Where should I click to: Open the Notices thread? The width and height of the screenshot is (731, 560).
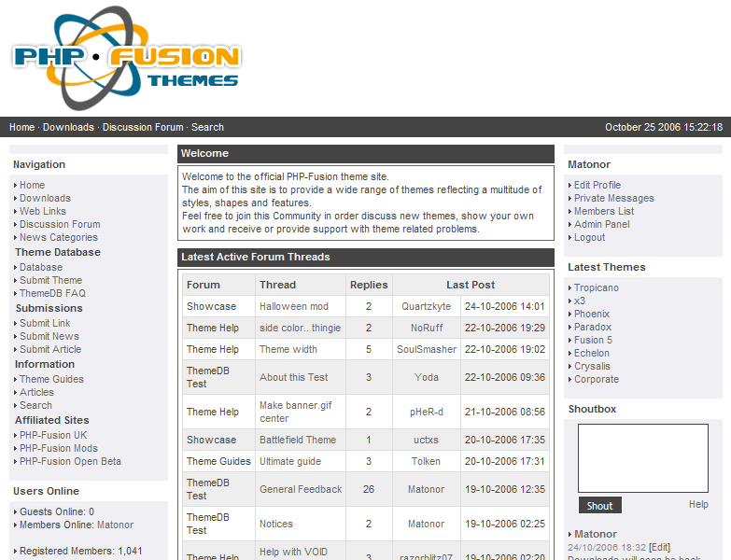pos(276,524)
